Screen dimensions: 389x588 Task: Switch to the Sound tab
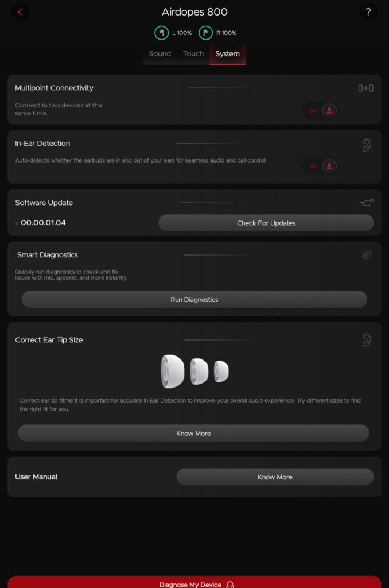click(160, 53)
